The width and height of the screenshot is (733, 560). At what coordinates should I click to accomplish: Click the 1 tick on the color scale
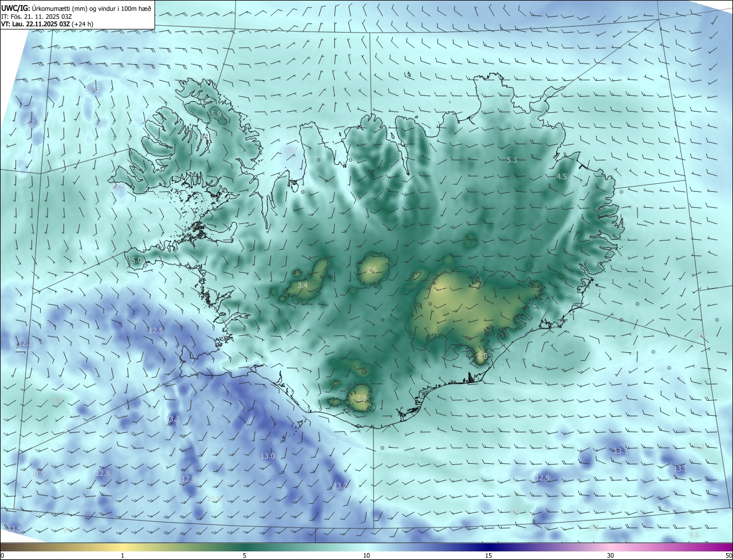123,556
